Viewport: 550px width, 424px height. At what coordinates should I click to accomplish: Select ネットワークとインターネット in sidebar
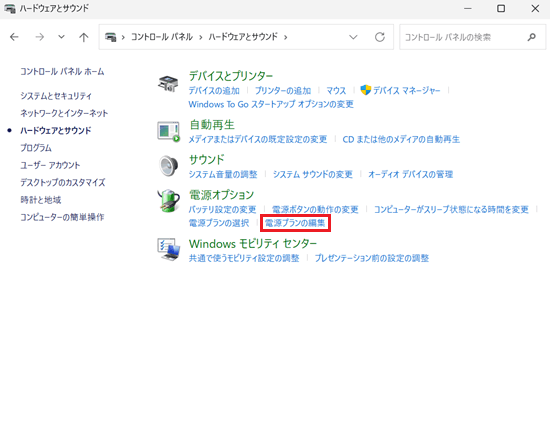pos(64,113)
